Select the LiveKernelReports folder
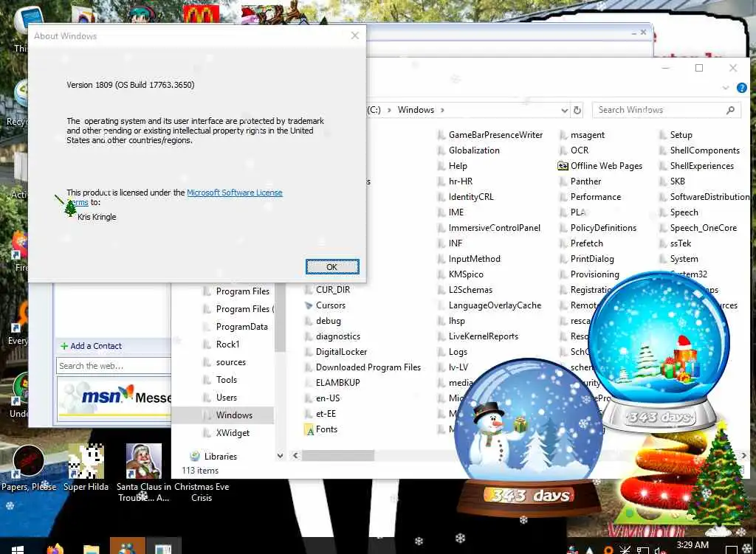The height and width of the screenshot is (554, 756). 478,336
